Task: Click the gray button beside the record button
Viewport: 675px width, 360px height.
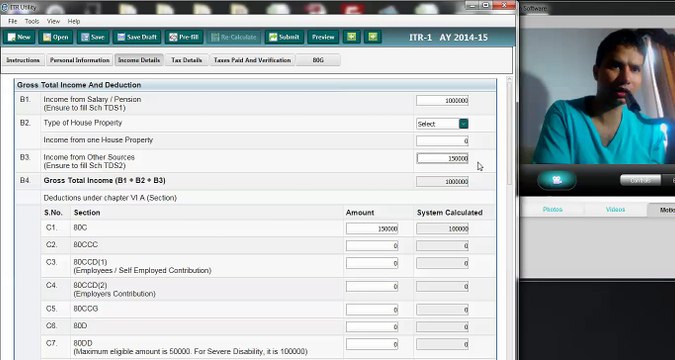Action: coord(640,180)
